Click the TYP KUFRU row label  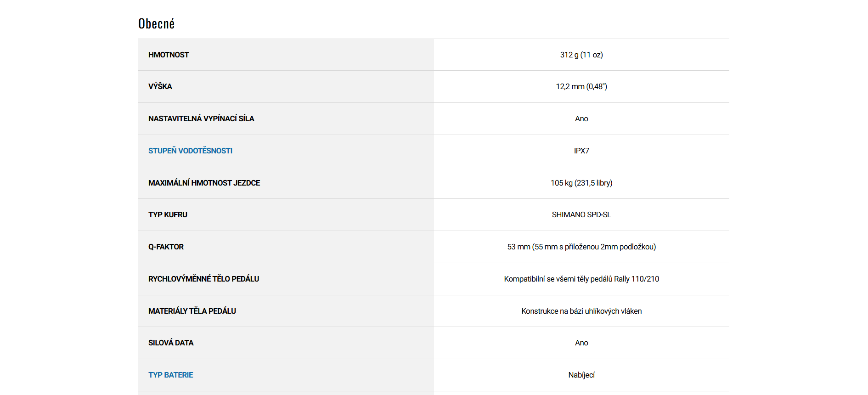pyautogui.click(x=168, y=214)
